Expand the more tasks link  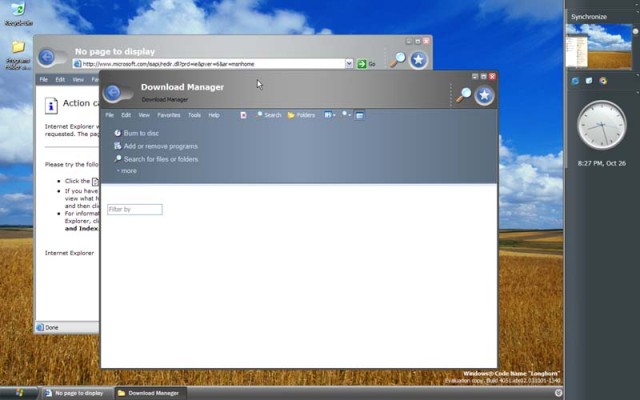click(127, 171)
